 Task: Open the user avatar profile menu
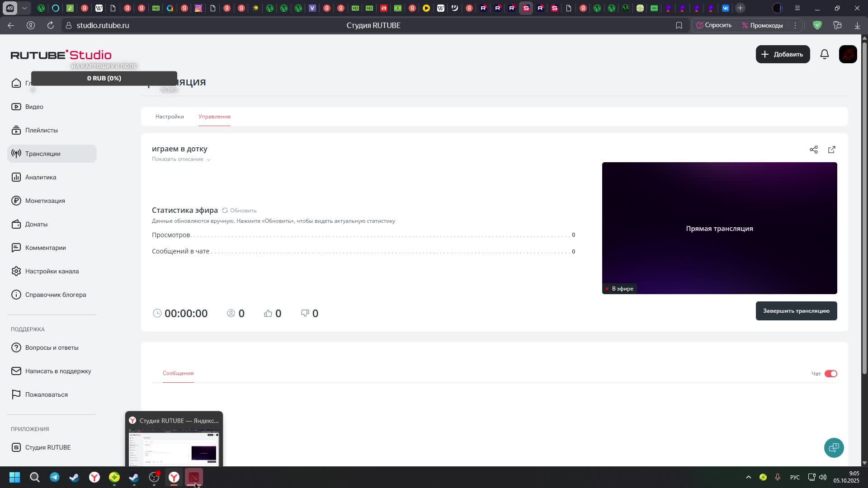tap(848, 54)
